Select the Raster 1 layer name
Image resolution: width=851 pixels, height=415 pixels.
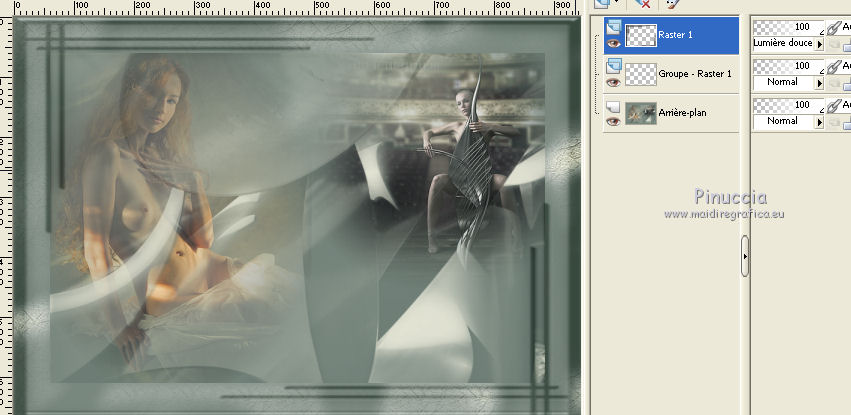click(x=675, y=35)
